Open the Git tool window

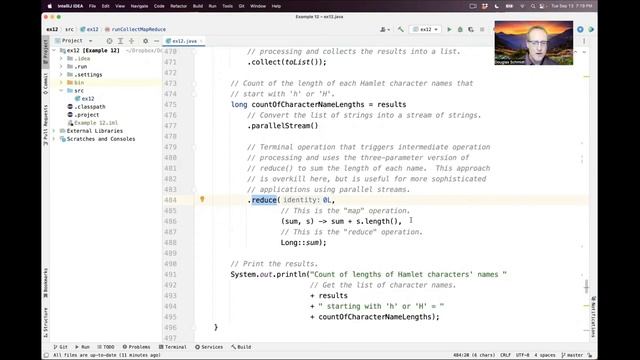tap(61, 347)
